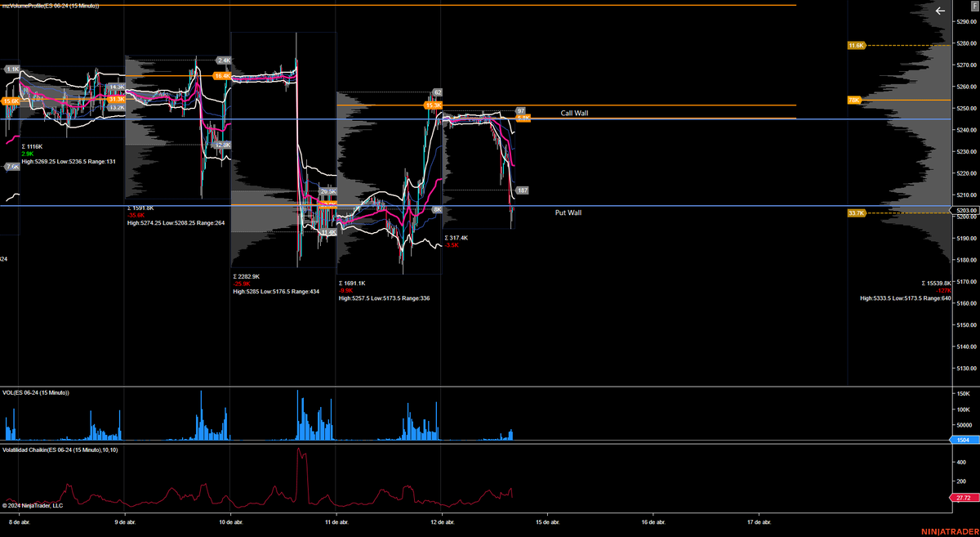Click the 15 de abr. date label
Viewport: 980px width, 537px height.
[547, 521]
